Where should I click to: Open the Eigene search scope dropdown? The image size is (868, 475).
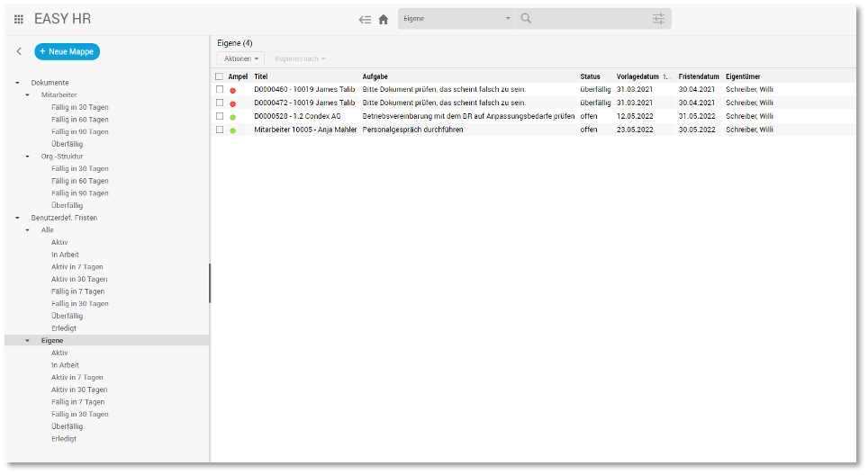tap(457, 19)
